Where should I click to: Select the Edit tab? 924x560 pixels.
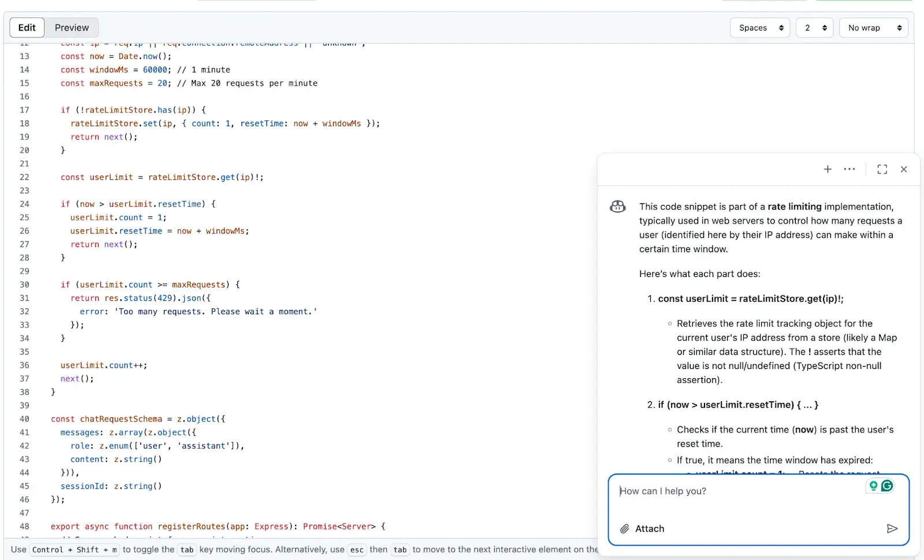point(27,28)
